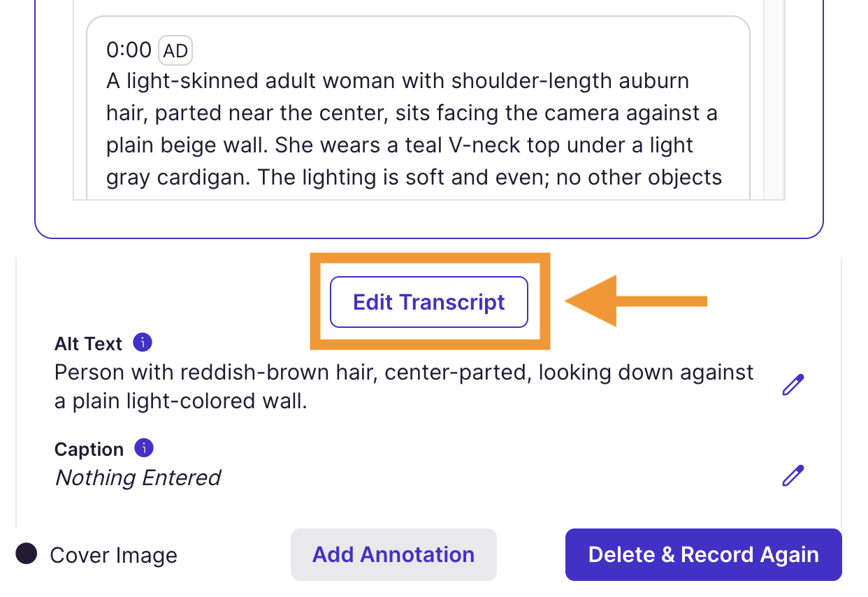
Task: Click the Nothing Entered caption placeholder
Action: click(137, 477)
